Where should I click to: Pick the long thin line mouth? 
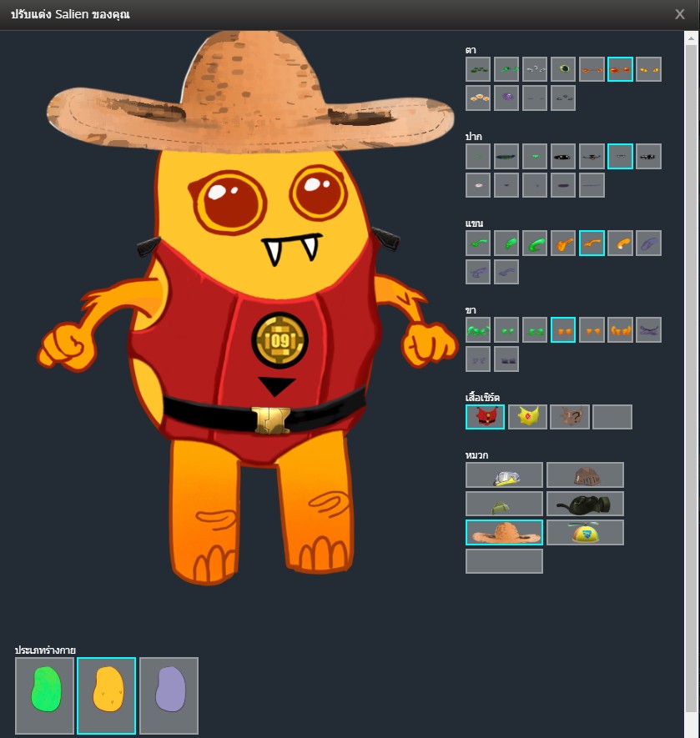click(x=592, y=185)
